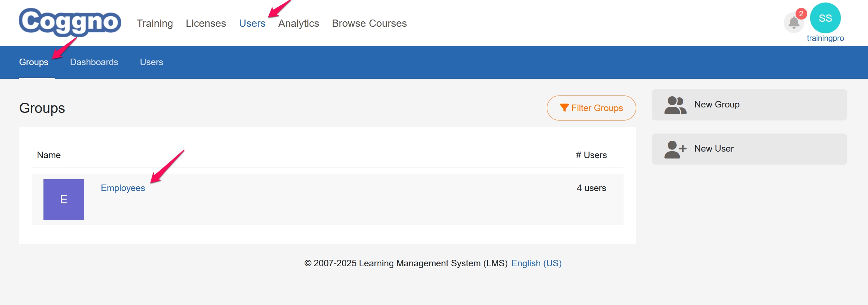Click the trainingpro username link
Image resolution: width=868 pixels, height=305 pixels.
coord(825,38)
